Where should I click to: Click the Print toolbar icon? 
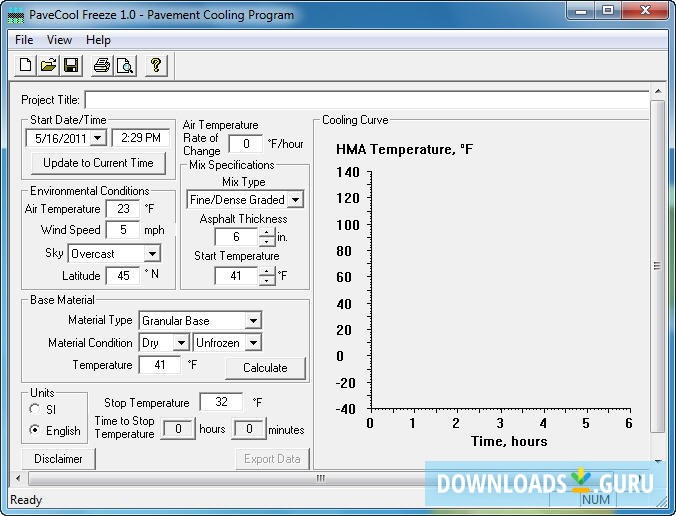pyautogui.click(x=102, y=66)
